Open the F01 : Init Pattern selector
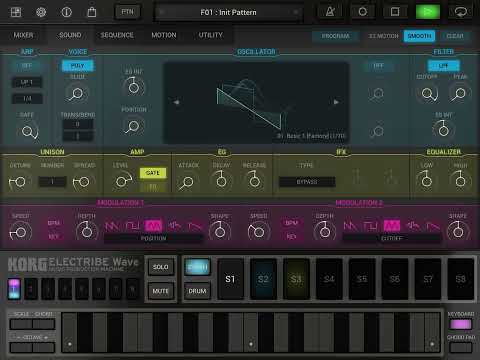Screen dimensions: 480x360 click(228, 12)
